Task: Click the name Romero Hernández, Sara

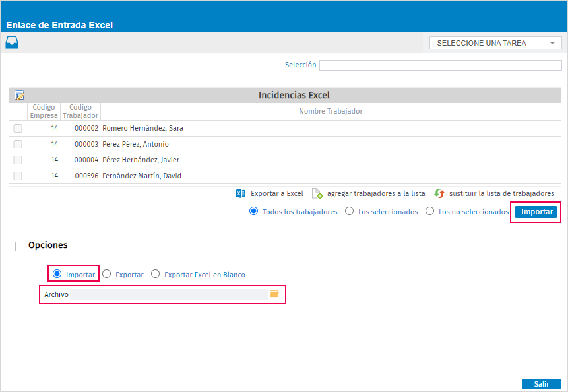Action: coord(142,128)
